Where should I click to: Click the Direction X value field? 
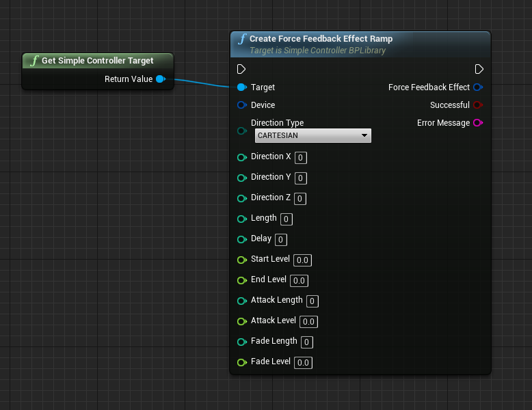coord(301,158)
